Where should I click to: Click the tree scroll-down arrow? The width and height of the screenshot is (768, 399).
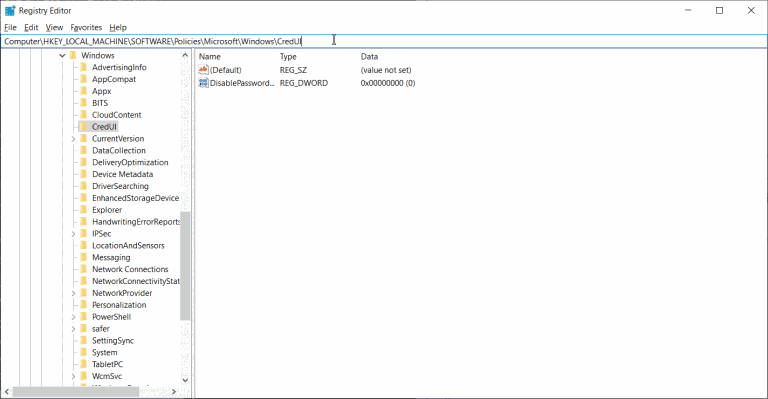[x=185, y=380]
